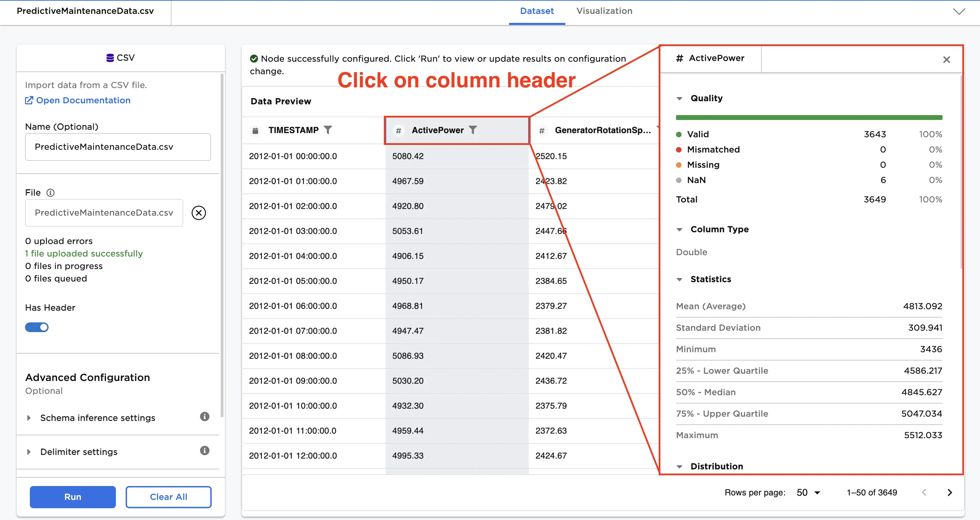
Task: Select the Dataset tab
Action: click(537, 11)
